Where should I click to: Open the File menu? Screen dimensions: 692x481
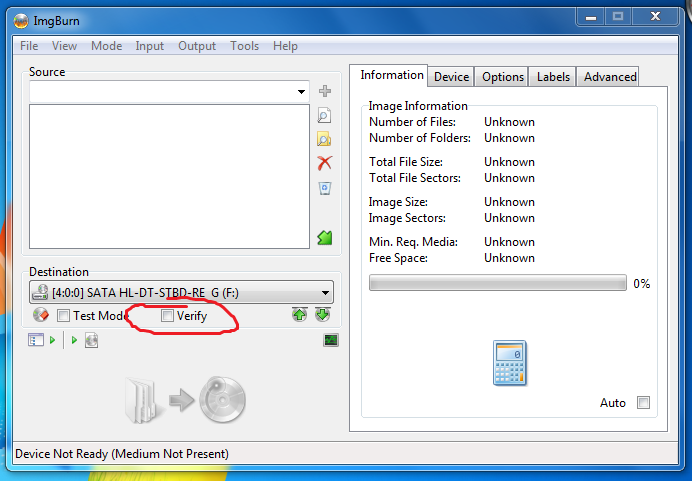[x=29, y=46]
